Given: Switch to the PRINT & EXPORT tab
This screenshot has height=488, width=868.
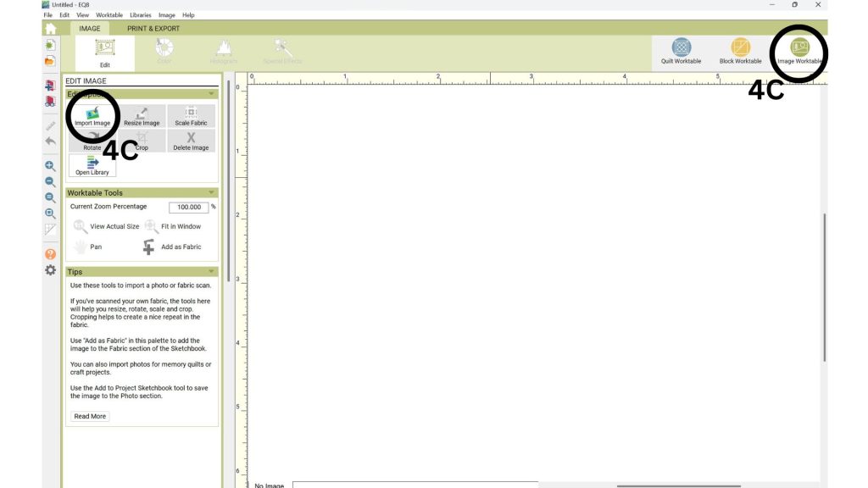Looking at the screenshot, I should tap(153, 28).
